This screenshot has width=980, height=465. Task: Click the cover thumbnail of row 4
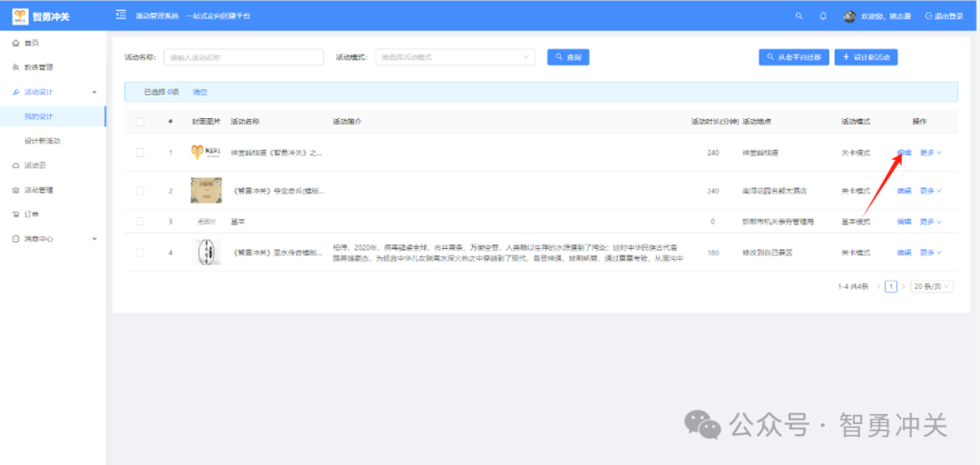click(x=206, y=252)
